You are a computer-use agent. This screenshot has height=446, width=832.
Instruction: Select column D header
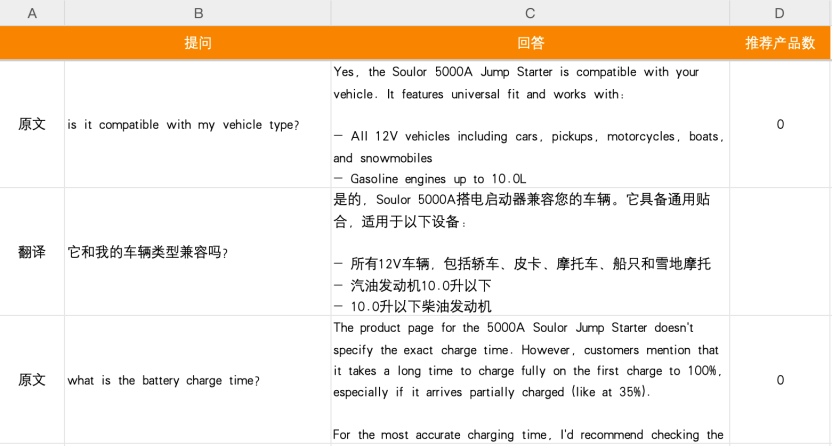tap(779, 13)
